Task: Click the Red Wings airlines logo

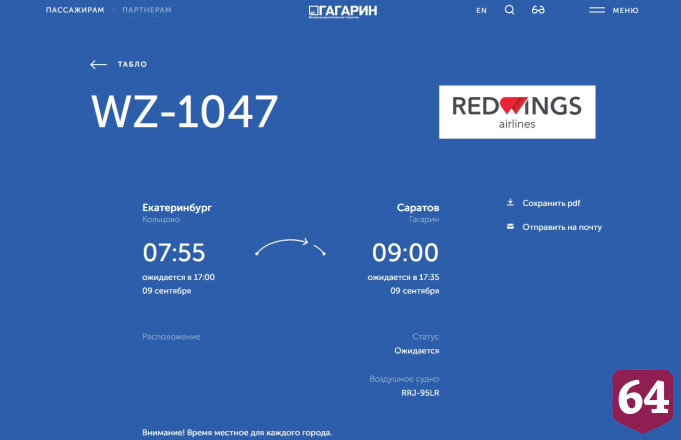Action: click(x=517, y=112)
